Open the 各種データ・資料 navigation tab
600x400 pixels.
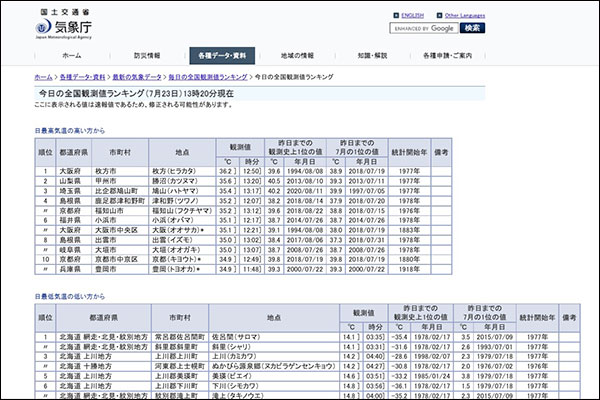[x=225, y=55]
